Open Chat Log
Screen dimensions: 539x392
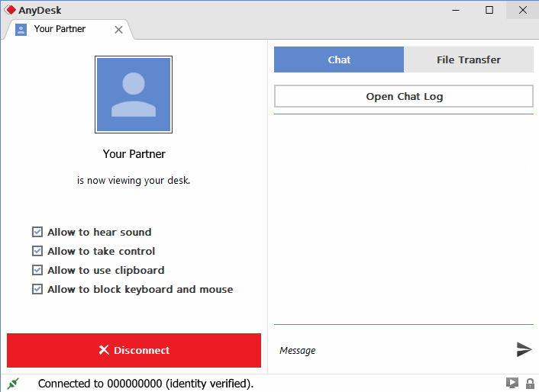point(404,96)
